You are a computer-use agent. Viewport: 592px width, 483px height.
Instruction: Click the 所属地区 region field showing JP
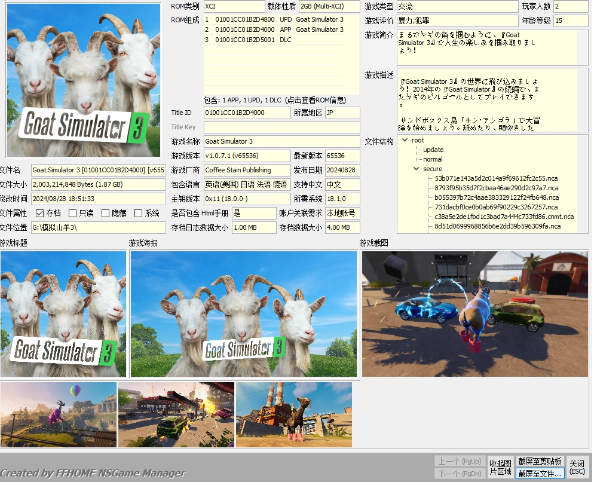pos(343,113)
